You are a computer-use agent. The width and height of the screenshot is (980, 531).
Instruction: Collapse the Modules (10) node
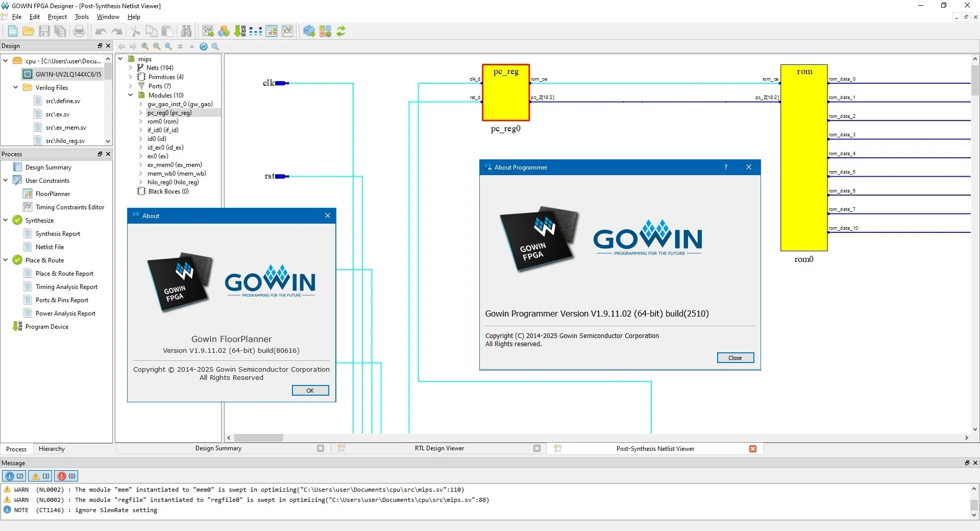tap(131, 95)
